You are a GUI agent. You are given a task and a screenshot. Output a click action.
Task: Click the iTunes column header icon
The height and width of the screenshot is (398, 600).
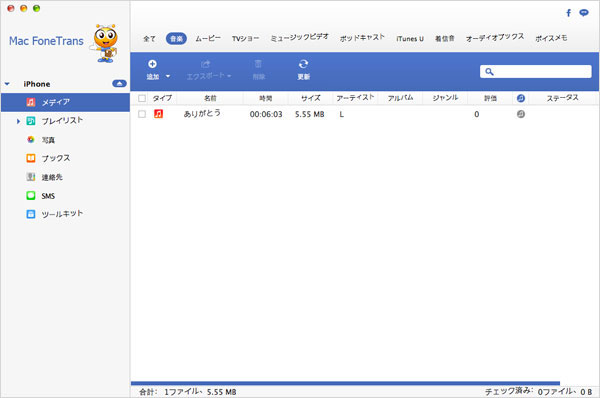pyautogui.click(x=521, y=98)
